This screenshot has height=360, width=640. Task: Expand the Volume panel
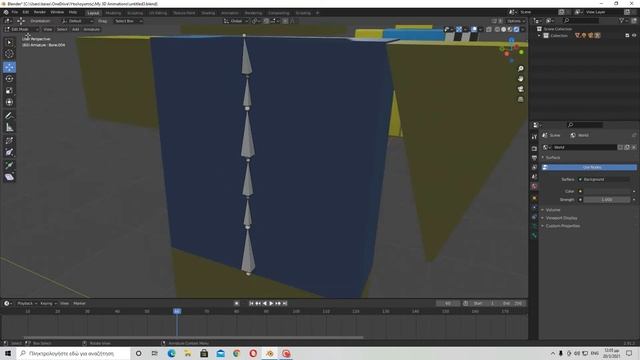pos(553,210)
